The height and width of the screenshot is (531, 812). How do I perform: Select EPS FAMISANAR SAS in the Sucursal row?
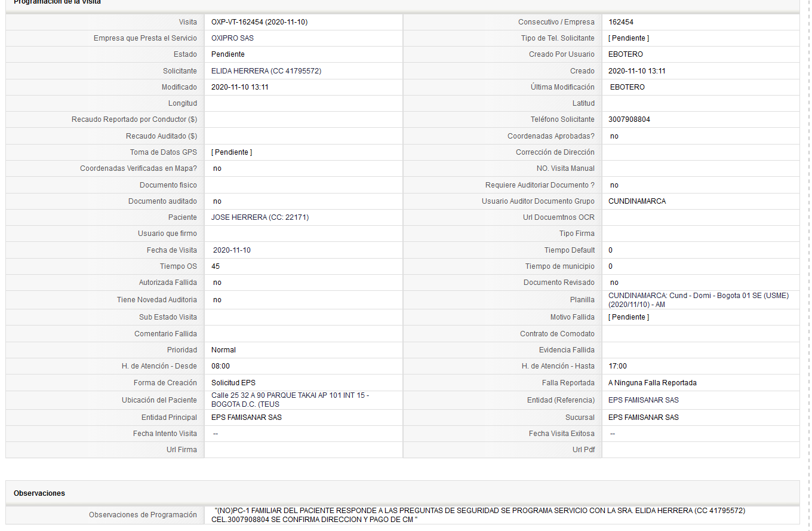tap(644, 418)
